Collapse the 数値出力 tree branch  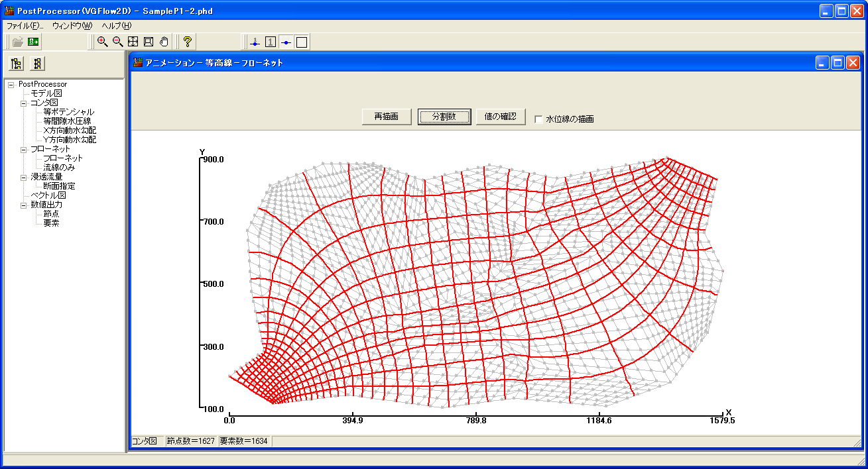(x=23, y=205)
